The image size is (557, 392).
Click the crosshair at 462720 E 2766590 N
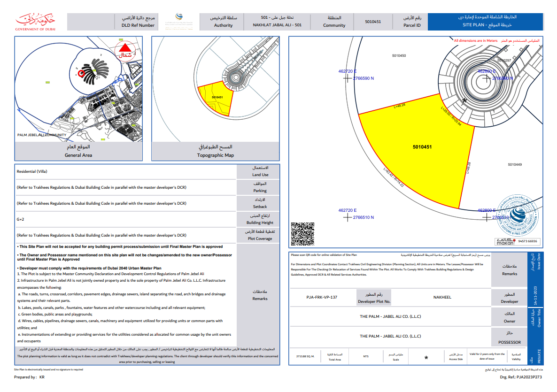click(347, 78)
